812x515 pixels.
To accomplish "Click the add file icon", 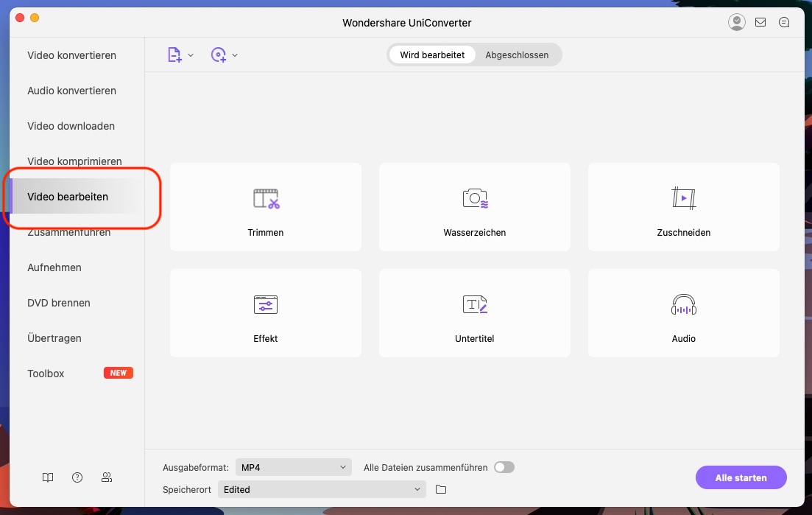I will point(174,55).
